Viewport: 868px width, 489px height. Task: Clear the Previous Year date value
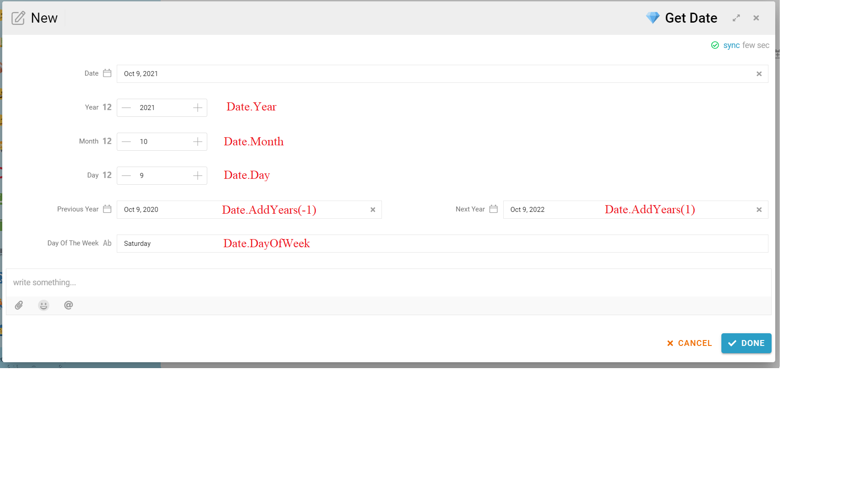[373, 210]
